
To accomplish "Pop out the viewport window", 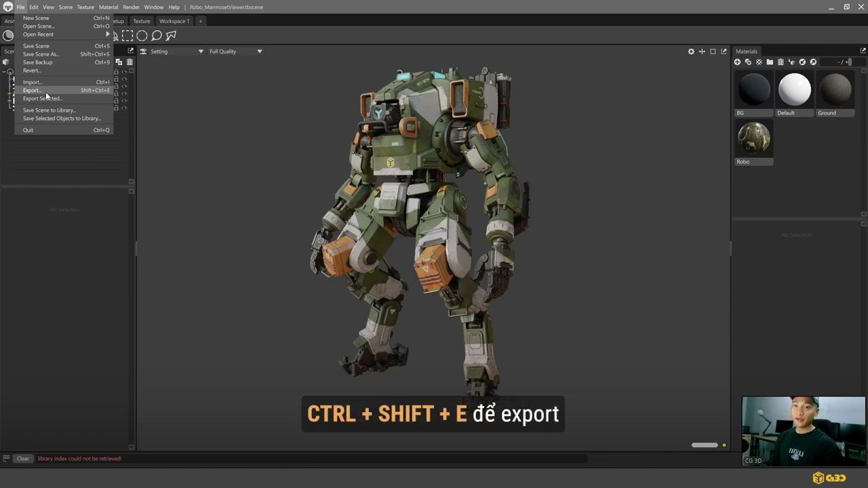I will coord(724,52).
